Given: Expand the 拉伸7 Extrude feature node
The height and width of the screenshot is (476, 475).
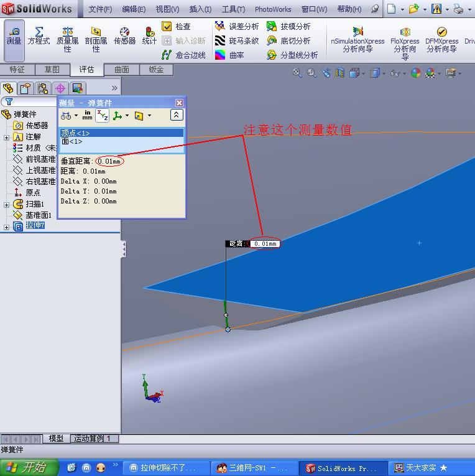Looking at the screenshot, I should click(x=6, y=227).
